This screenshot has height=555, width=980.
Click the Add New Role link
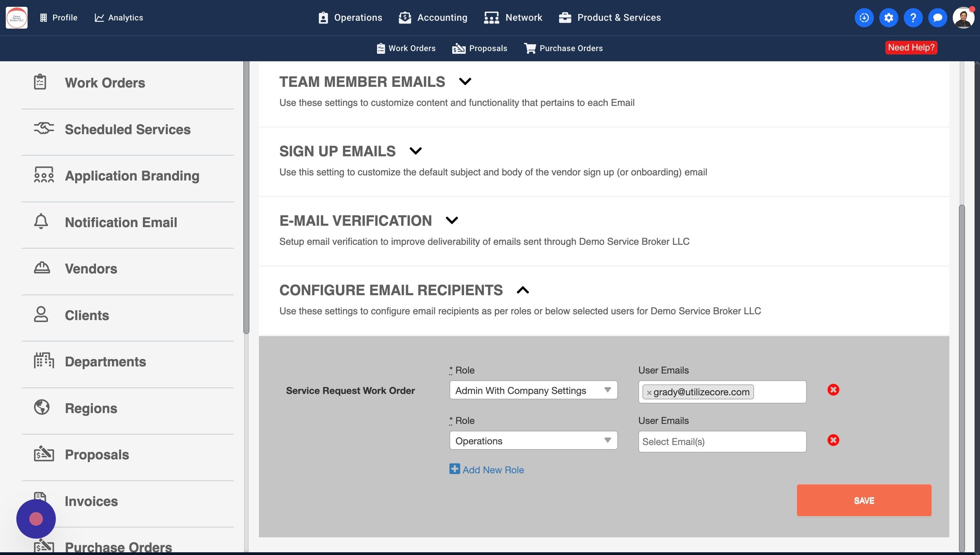tap(486, 470)
